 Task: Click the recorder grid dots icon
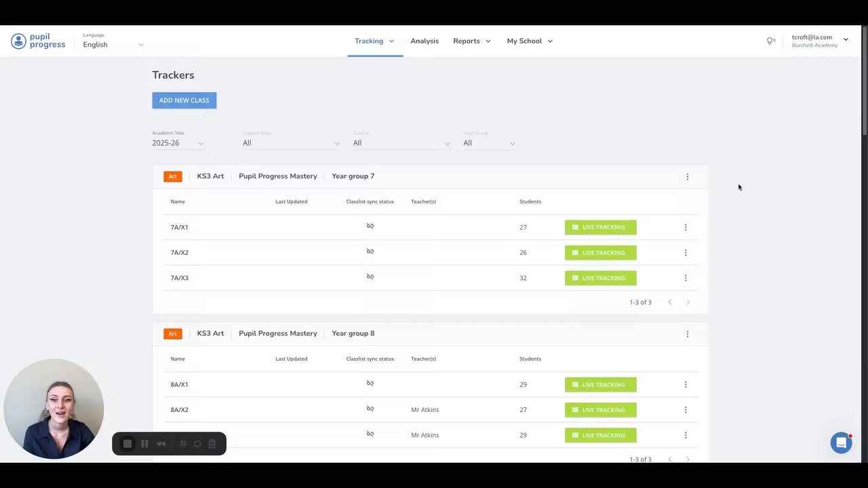[x=182, y=444]
